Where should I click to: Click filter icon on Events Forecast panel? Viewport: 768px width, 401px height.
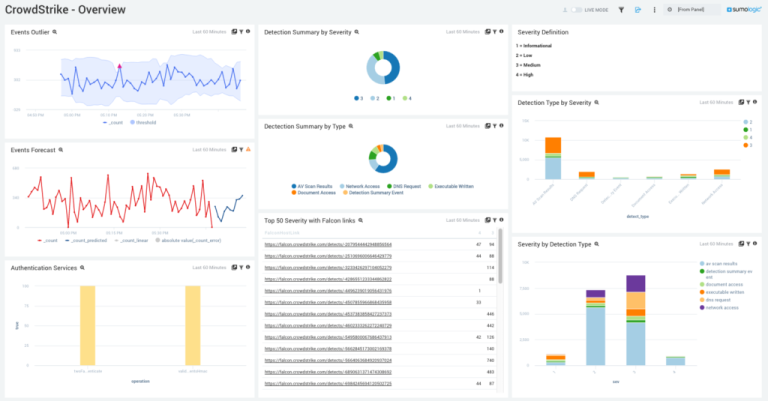[x=241, y=150]
